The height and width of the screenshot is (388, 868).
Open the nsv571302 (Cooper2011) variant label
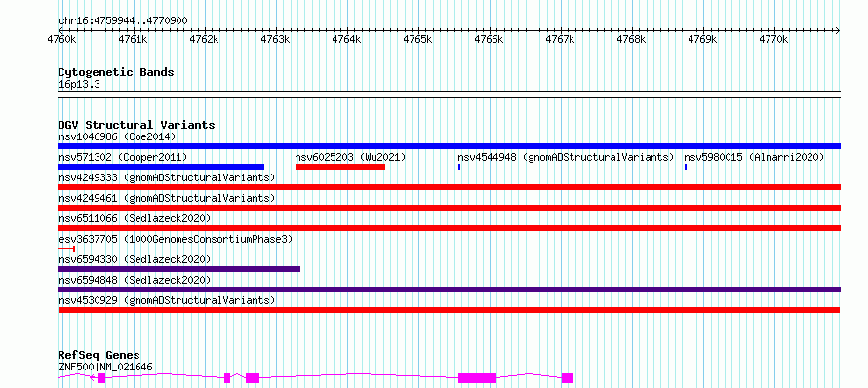click(123, 157)
